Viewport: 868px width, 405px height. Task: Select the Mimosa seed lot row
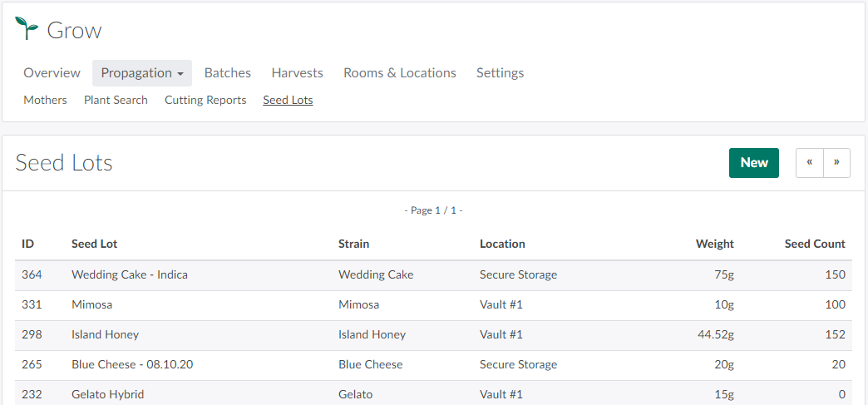coord(92,304)
